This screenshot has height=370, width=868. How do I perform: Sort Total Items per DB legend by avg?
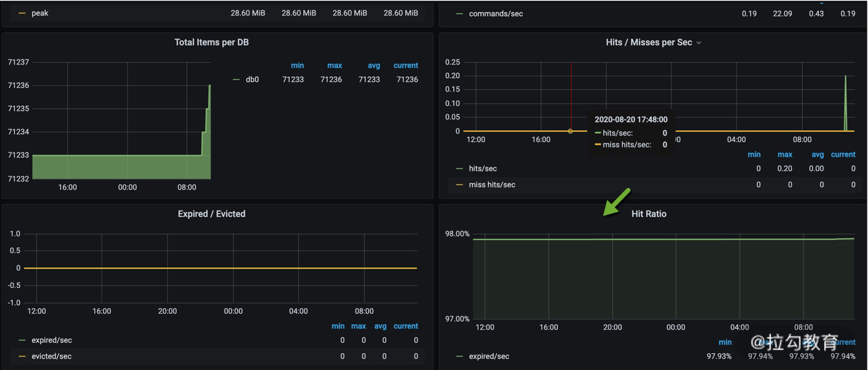[x=374, y=65]
